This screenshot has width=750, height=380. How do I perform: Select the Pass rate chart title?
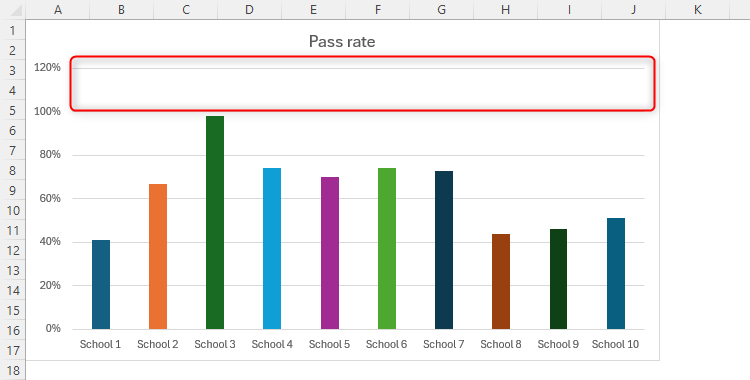click(x=342, y=42)
